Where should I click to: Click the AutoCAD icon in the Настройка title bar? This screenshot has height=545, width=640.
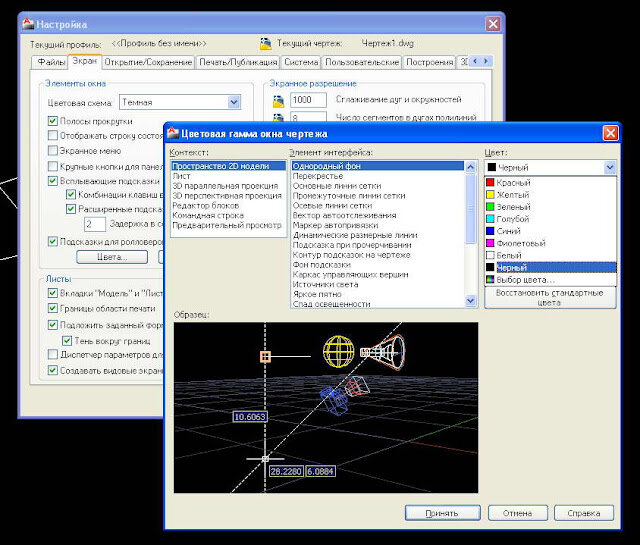click(x=28, y=24)
